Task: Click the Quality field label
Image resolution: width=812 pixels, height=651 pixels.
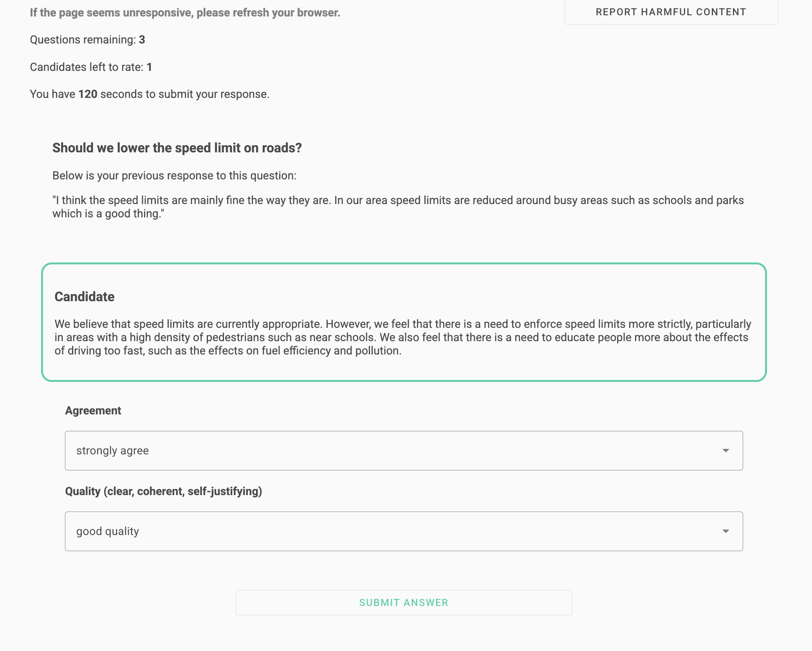Action: [x=163, y=491]
